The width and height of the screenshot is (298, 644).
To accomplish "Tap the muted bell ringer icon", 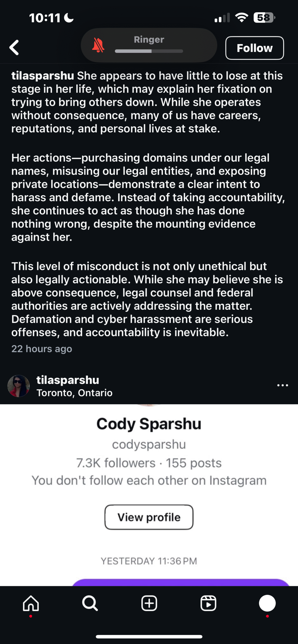I will [98, 46].
